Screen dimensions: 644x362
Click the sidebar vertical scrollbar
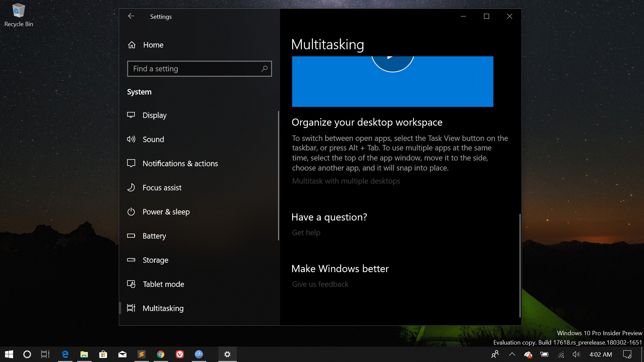pyautogui.click(x=278, y=176)
